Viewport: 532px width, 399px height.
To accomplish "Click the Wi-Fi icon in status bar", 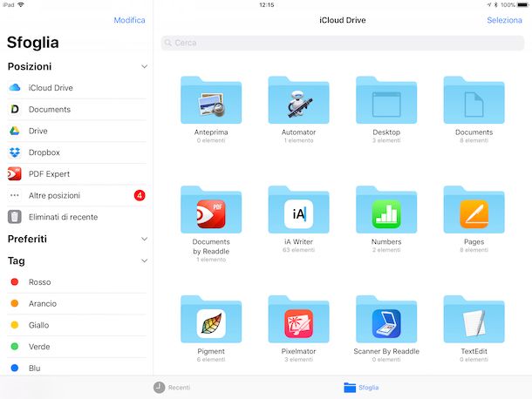I will [21, 4].
